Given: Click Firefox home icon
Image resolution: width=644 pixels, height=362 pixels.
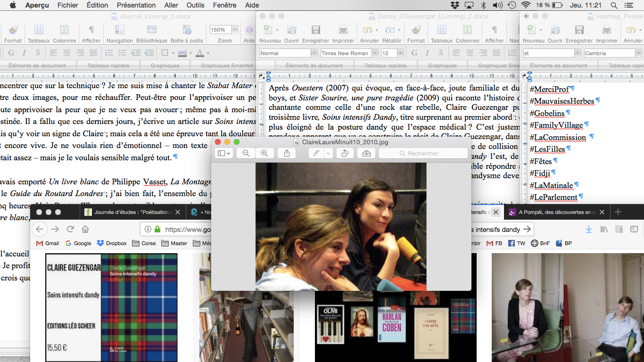Looking at the screenshot, I should pos(85,230).
